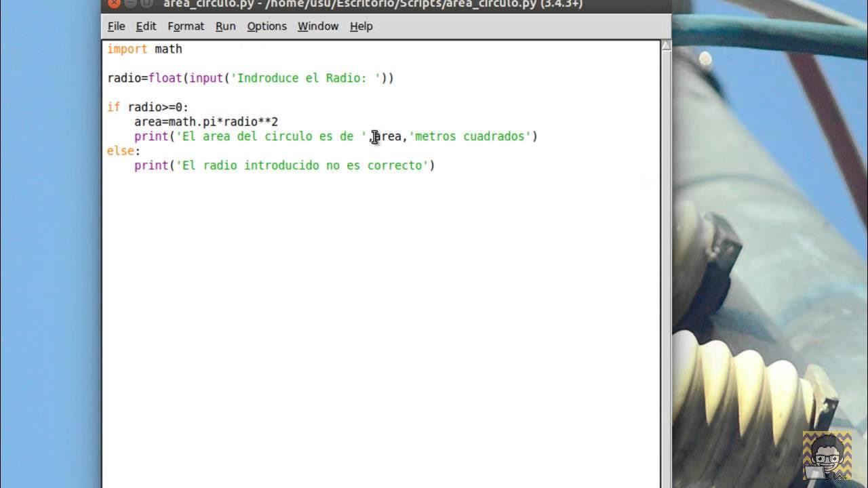This screenshot has width=868, height=488.
Task: Open the Edit menu
Action: coord(146,26)
